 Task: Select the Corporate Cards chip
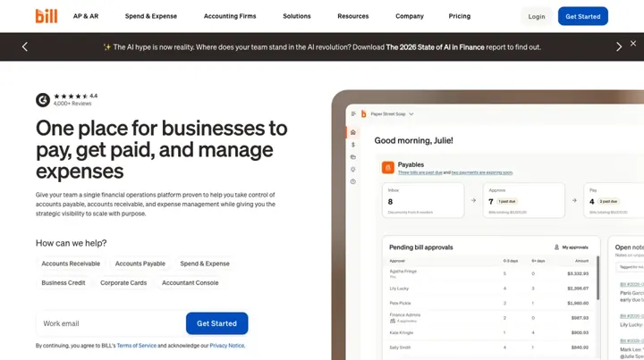tap(123, 283)
